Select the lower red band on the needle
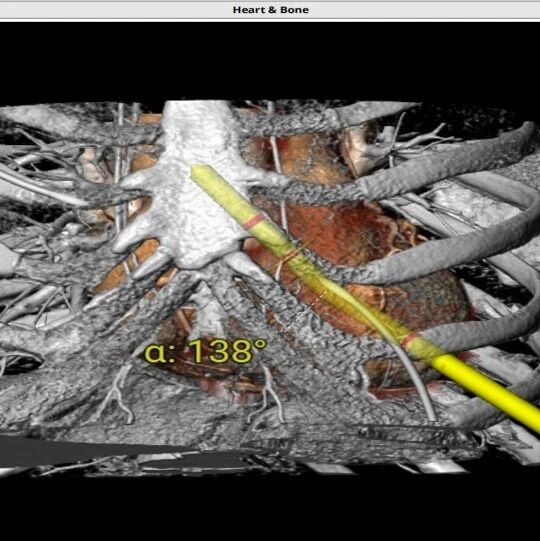Screen dimensions: 540x541 408,340
